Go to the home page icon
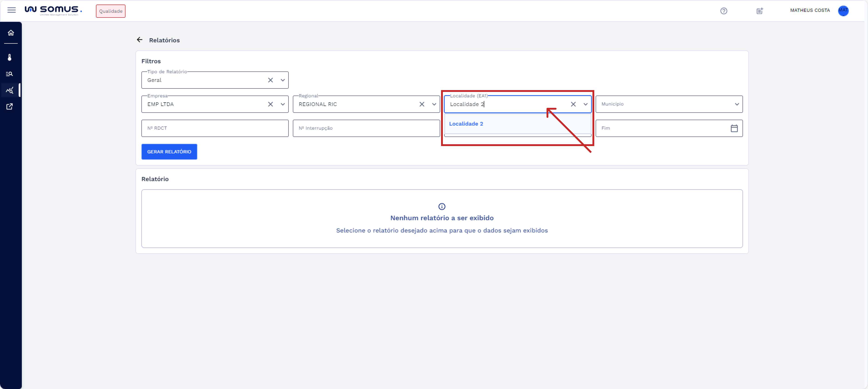868x389 pixels. point(11,33)
